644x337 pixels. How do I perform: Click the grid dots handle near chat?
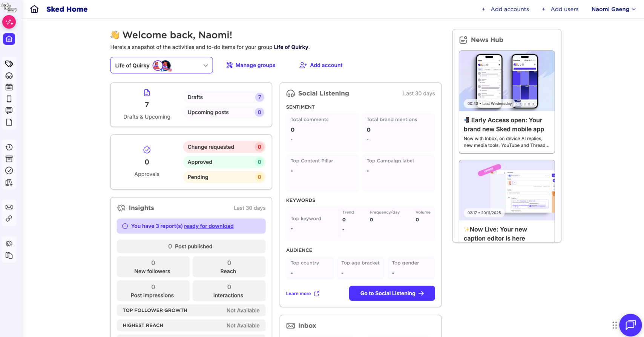[x=615, y=325]
